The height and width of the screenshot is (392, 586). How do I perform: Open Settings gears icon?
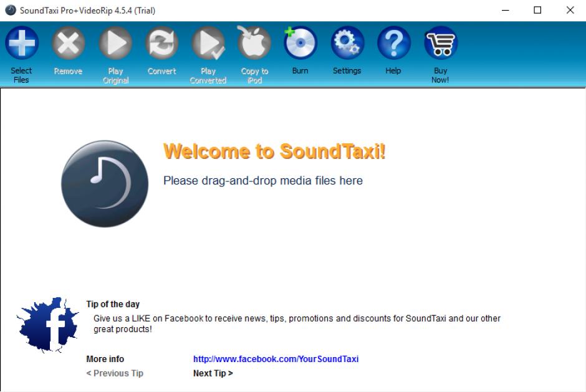[x=347, y=43]
